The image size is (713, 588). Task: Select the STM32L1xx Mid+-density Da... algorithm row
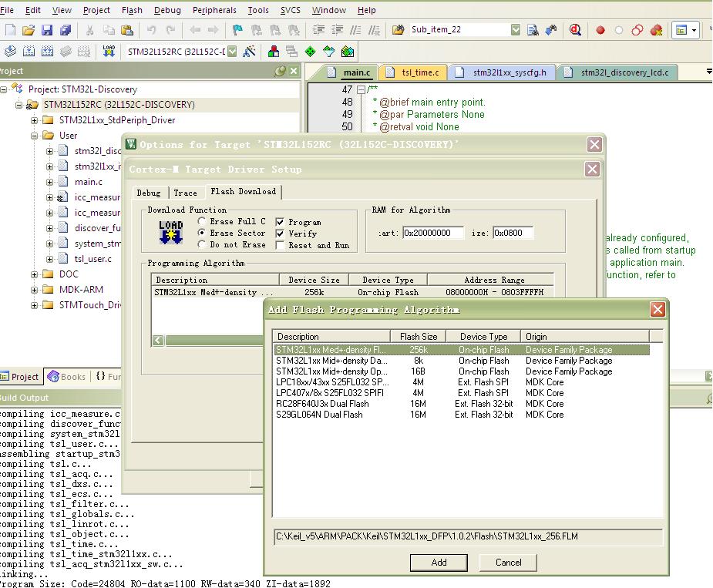[462, 361]
